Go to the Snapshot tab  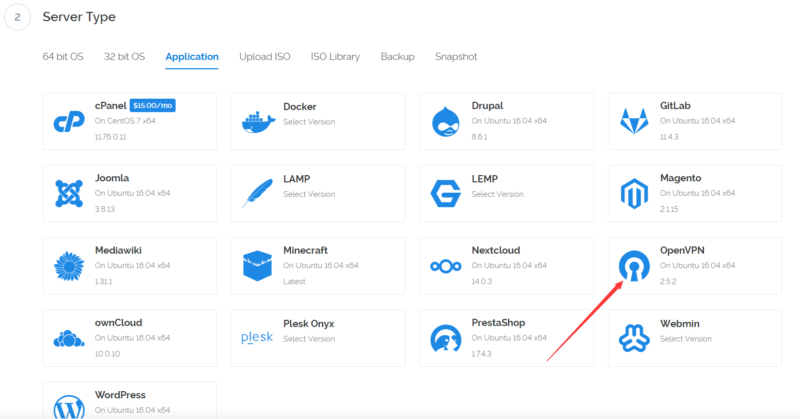pyautogui.click(x=456, y=57)
